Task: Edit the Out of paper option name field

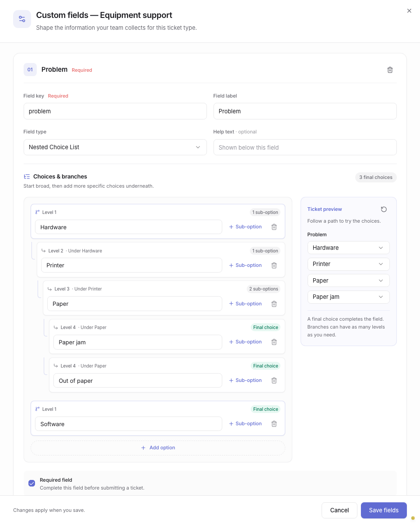Action: point(138,381)
